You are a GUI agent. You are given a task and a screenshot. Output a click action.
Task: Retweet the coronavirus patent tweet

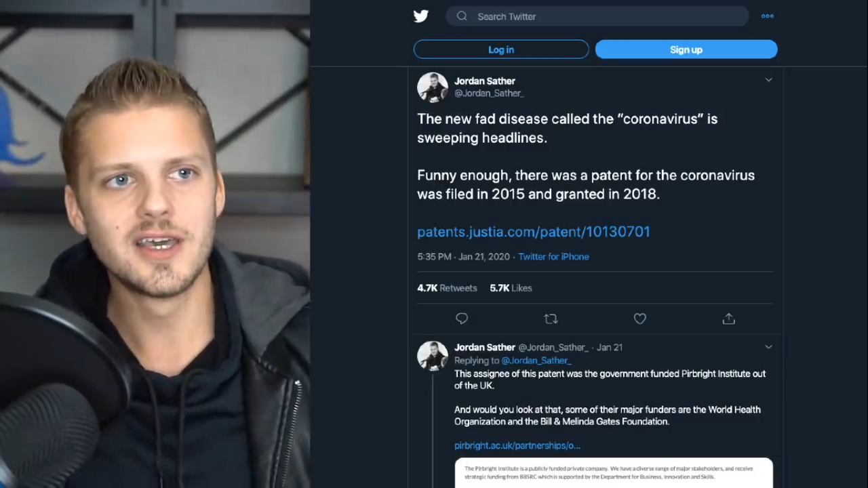pyautogui.click(x=551, y=319)
